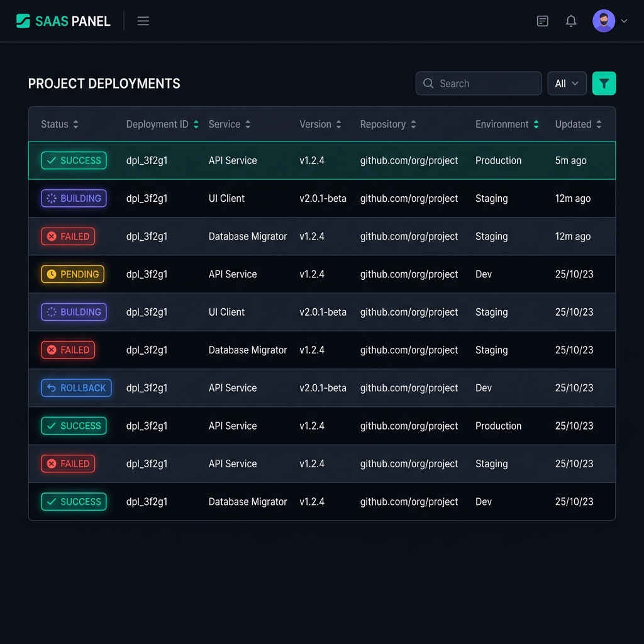Screen dimensions: 644x644
Task: Click 'Production' in the 5m ago row
Action: coord(498,160)
